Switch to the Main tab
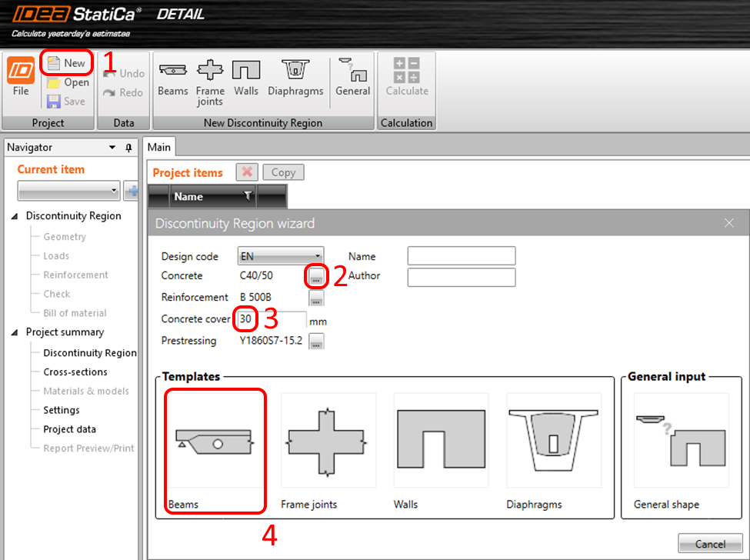This screenshot has height=560, width=750. click(159, 147)
